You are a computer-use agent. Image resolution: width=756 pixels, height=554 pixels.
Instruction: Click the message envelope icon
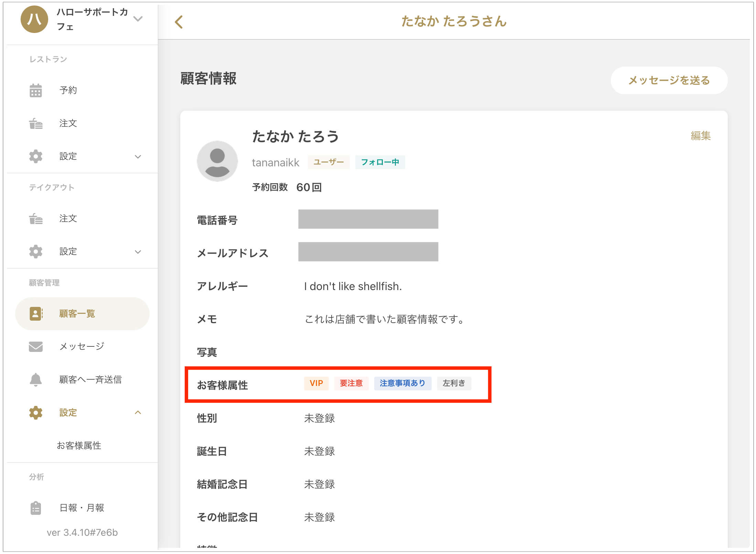(36, 346)
